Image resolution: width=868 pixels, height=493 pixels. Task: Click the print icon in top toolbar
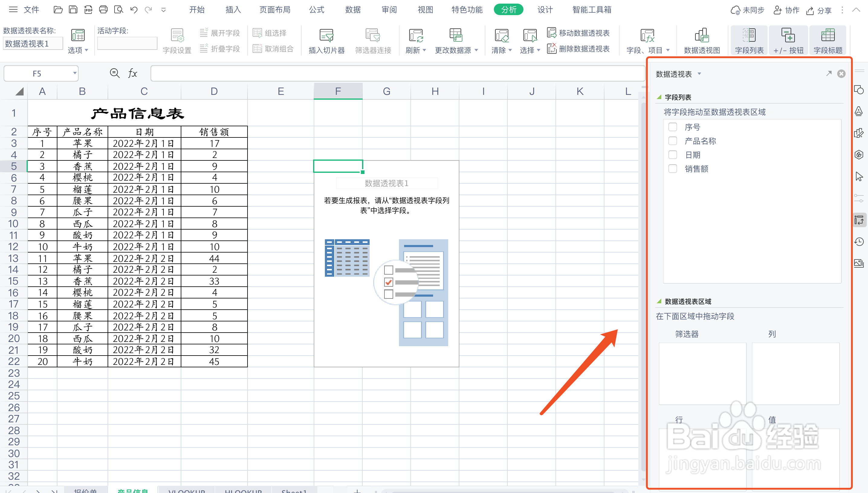103,10
